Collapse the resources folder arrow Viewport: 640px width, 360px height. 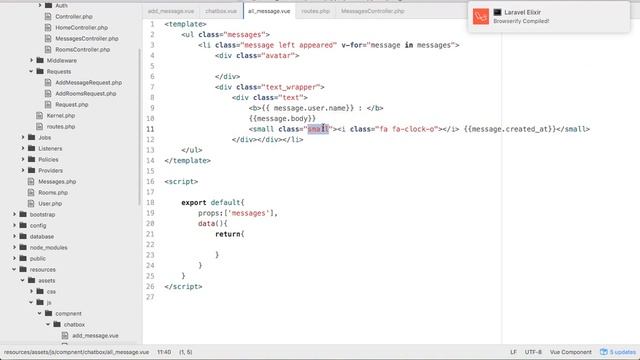tap(14, 269)
